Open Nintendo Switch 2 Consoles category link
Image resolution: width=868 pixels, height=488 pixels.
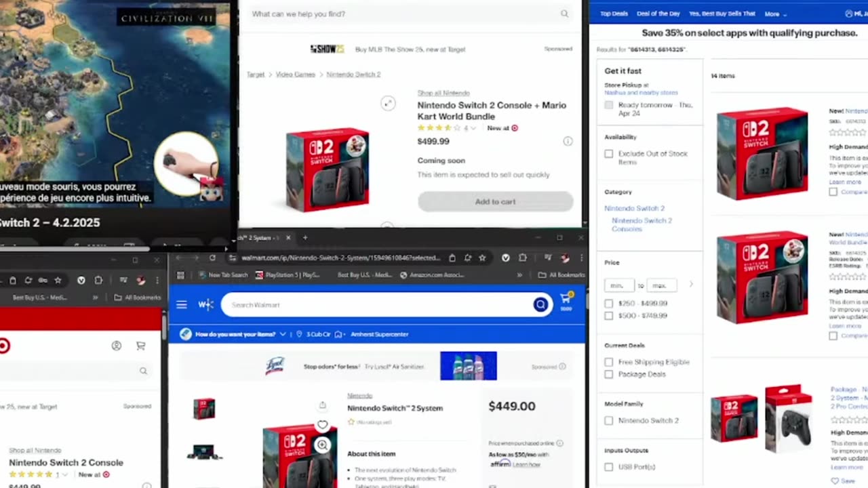[x=642, y=224]
